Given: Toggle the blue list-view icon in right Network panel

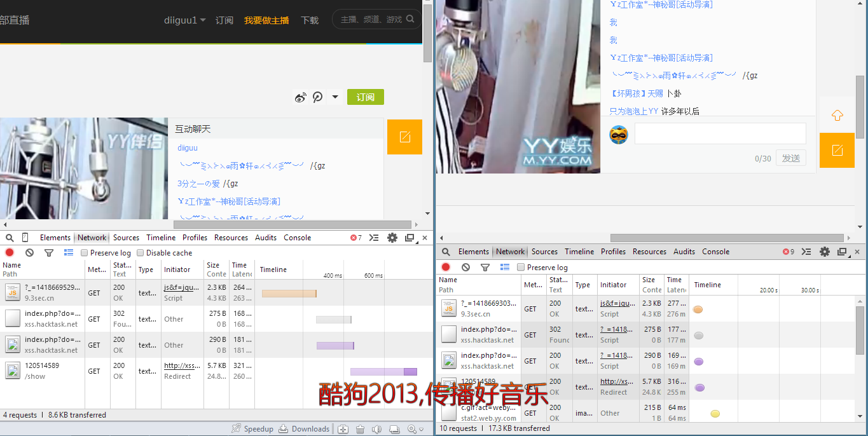Looking at the screenshot, I should (505, 268).
